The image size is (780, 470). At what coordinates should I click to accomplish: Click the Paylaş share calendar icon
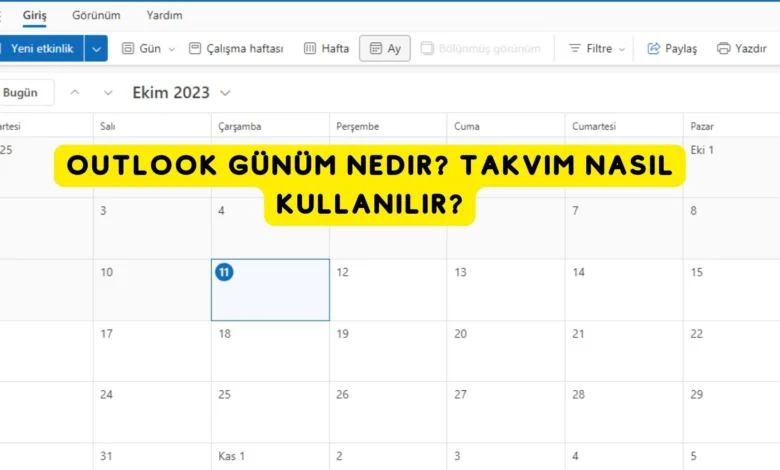point(672,48)
